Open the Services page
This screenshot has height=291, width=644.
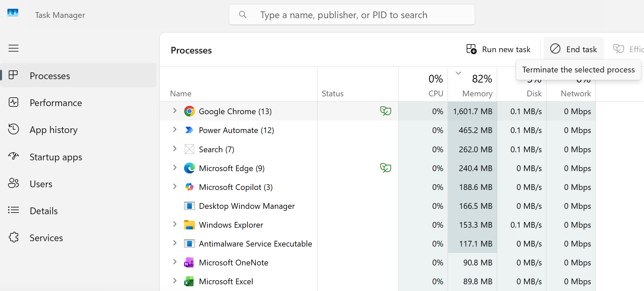pos(78,237)
